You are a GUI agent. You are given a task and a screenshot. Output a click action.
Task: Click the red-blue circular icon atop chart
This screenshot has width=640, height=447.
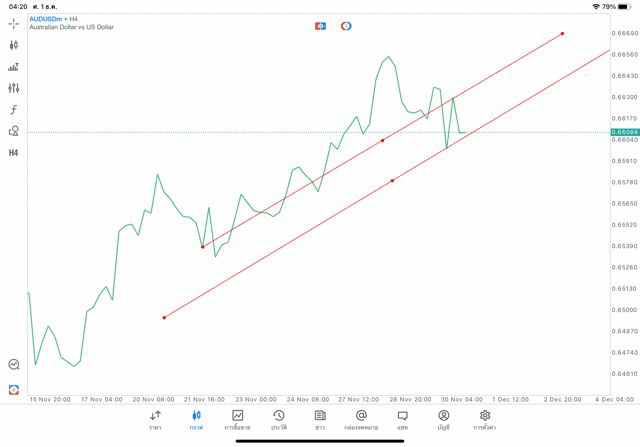[x=346, y=25]
